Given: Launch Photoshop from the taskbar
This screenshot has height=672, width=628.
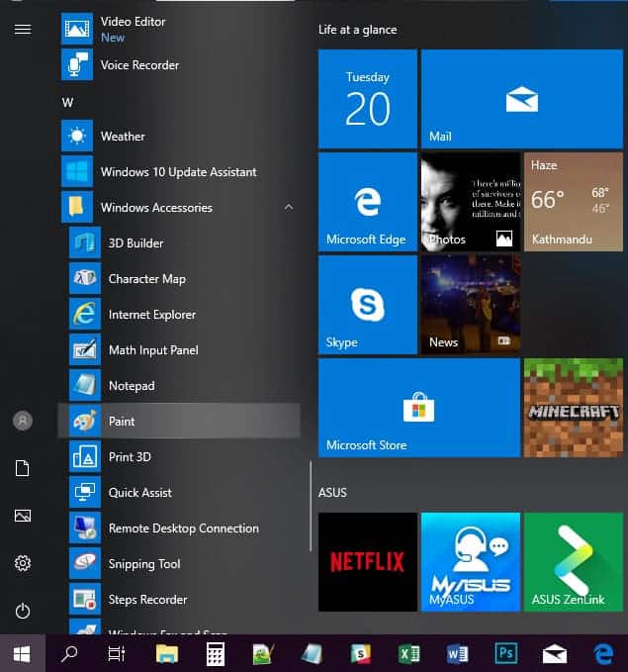Looking at the screenshot, I should [506, 653].
